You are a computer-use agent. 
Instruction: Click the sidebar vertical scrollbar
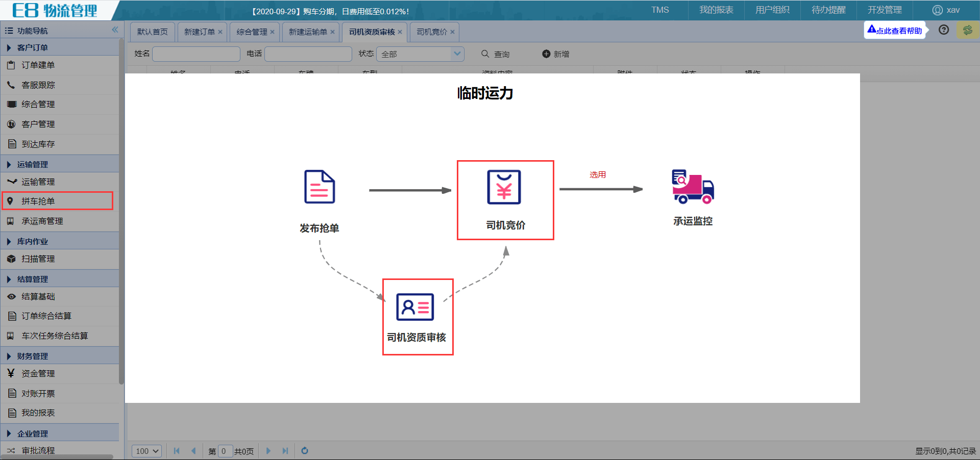[121, 212]
